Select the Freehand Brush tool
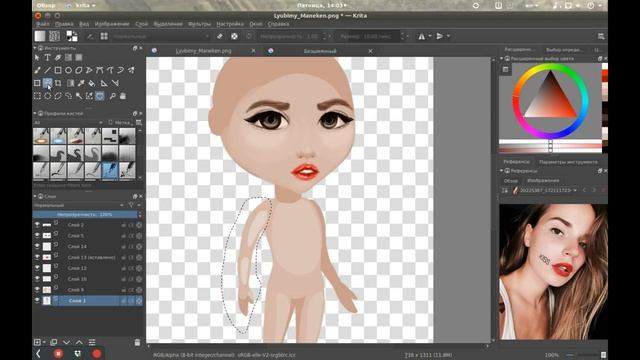This screenshot has width=640, height=360. pyautogui.click(x=37, y=70)
